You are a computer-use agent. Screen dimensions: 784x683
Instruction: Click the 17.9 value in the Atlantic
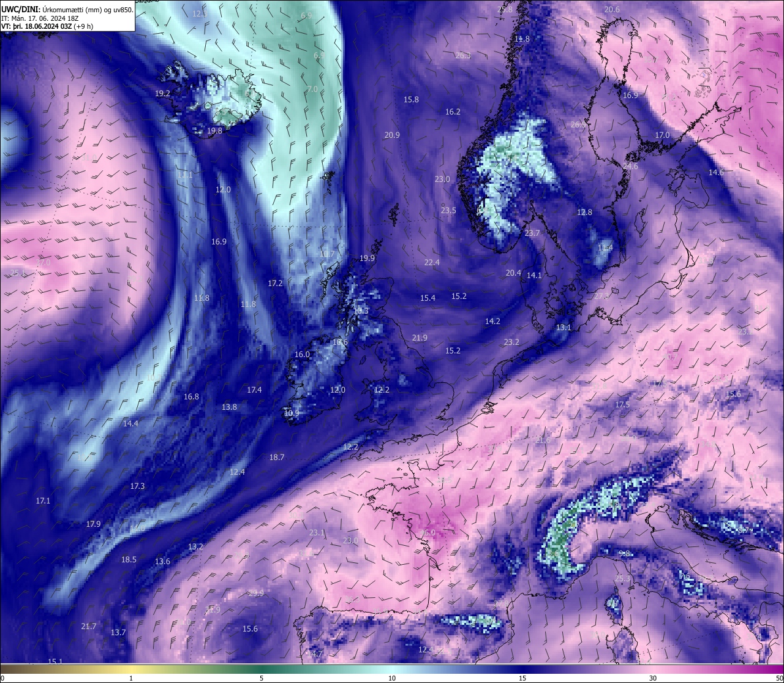[x=93, y=524]
